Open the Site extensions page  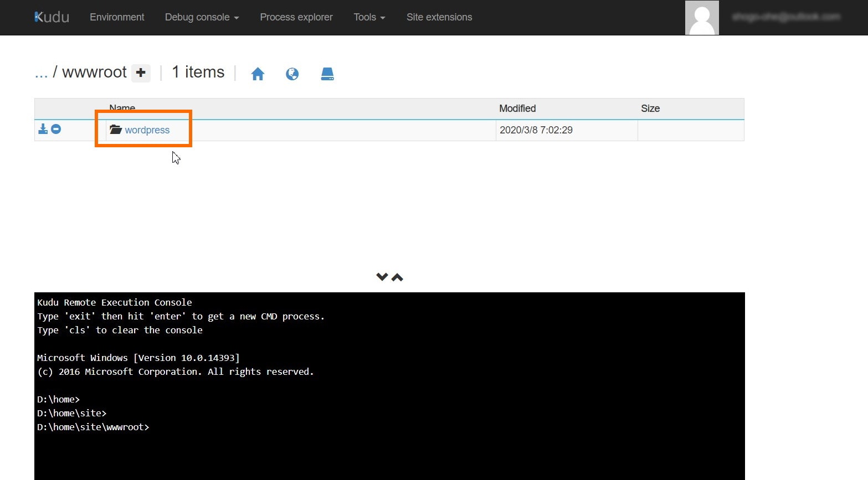click(x=439, y=17)
